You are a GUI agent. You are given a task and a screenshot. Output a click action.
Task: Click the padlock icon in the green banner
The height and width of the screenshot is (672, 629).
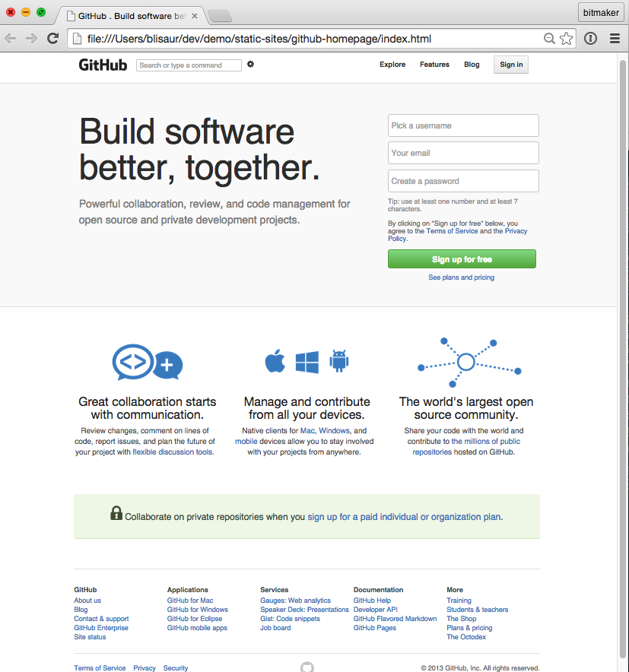point(116,513)
